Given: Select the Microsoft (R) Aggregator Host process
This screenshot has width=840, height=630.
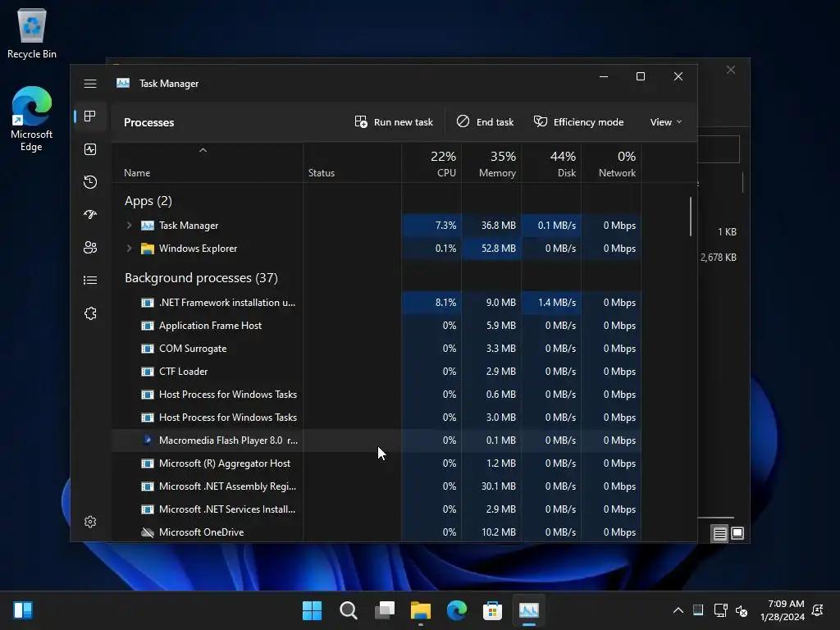Looking at the screenshot, I should [376, 463].
